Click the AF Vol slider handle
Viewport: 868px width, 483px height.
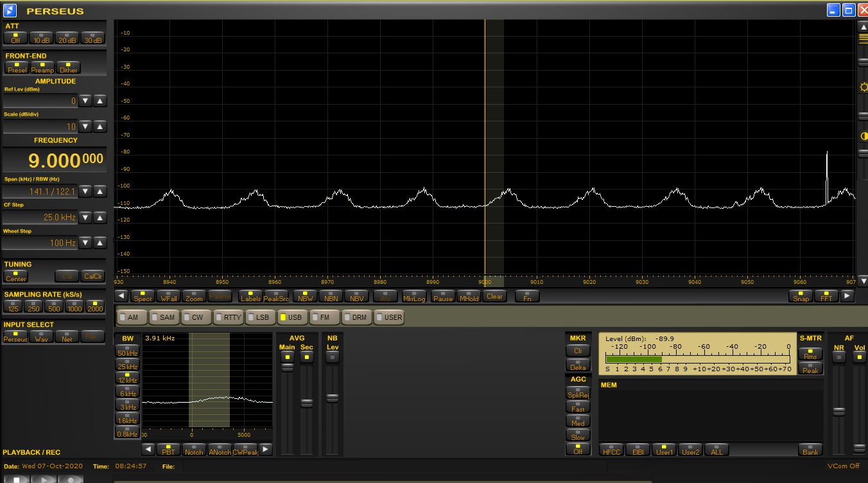(859, 448)
